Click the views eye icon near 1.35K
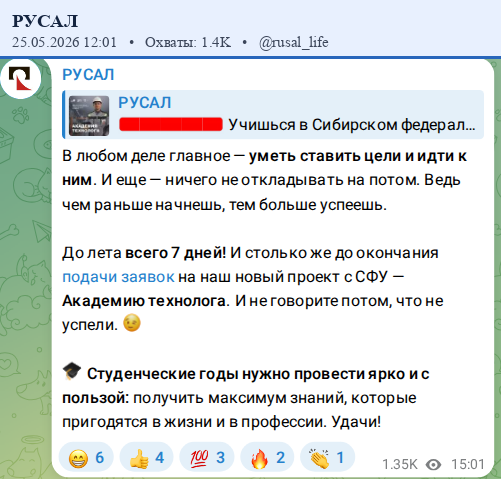 433,464
